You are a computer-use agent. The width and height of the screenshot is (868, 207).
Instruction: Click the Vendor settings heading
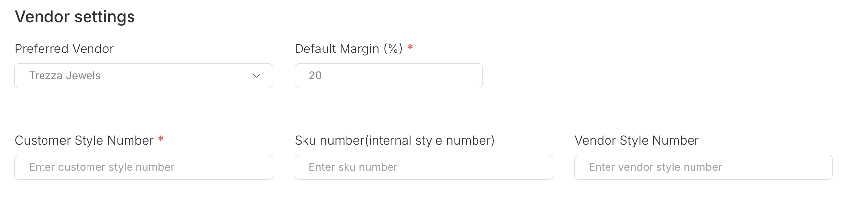coord(75,17)
